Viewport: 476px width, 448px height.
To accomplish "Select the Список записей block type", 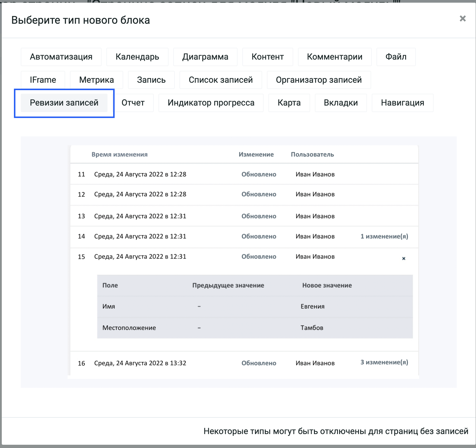I will (x=221, y=80).
